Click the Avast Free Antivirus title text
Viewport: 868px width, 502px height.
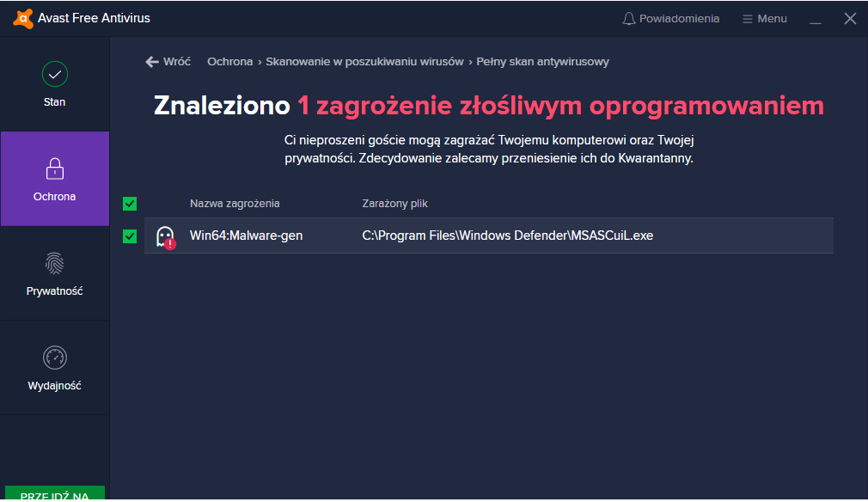pos(95,18)
